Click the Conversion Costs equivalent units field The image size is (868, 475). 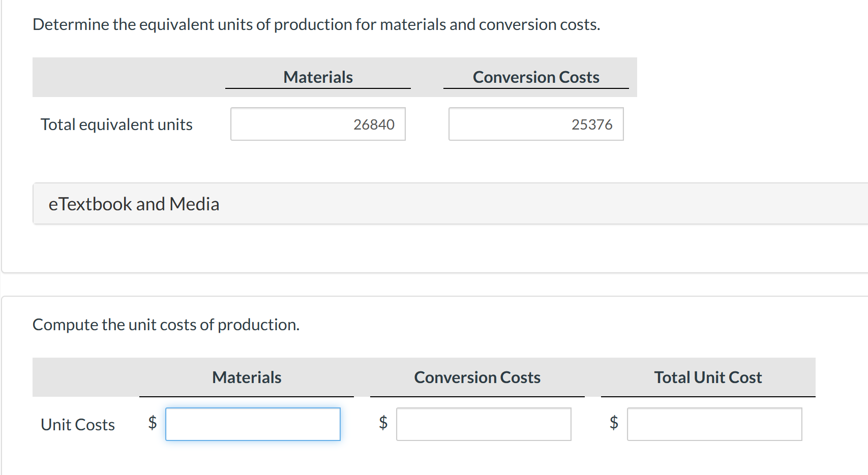click(x=536, y=124)
